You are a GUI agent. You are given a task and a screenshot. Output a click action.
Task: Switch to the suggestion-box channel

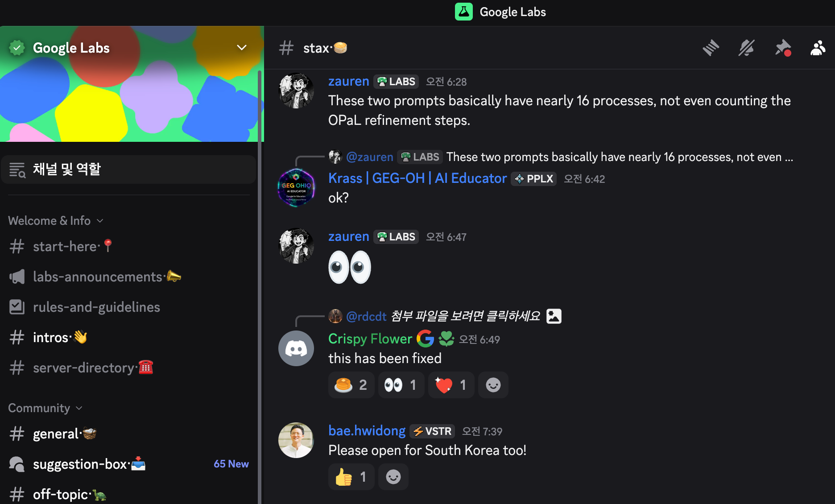pos(128,464)
